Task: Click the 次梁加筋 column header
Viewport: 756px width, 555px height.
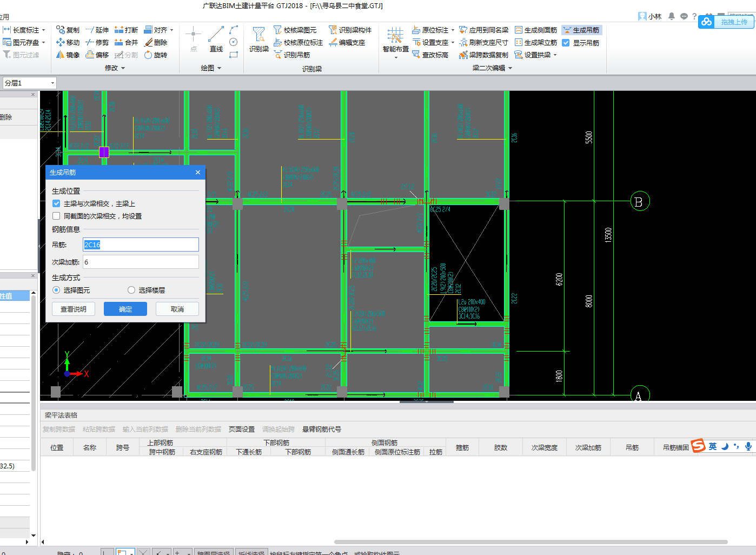Action: click(588, 447)
